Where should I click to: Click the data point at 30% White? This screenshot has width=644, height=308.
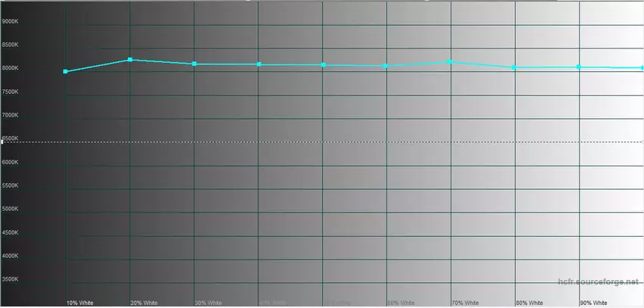coord(195,64)
